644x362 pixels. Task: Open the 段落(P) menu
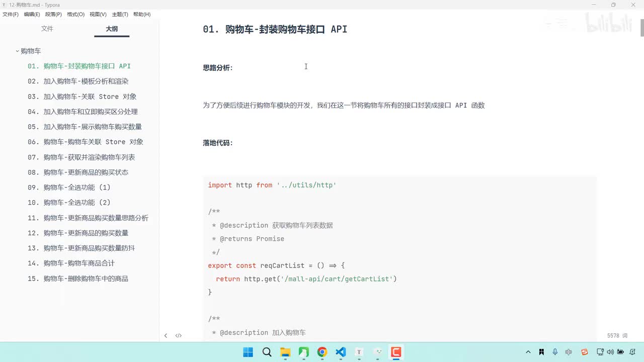53,15
